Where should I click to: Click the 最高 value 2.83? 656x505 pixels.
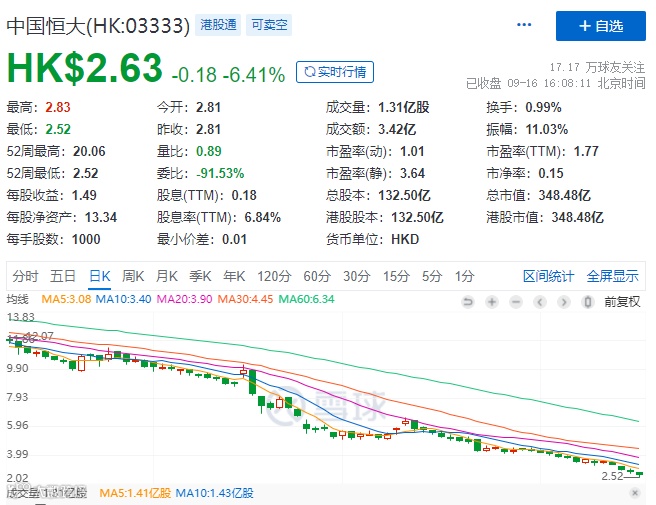tap(58, 107)
